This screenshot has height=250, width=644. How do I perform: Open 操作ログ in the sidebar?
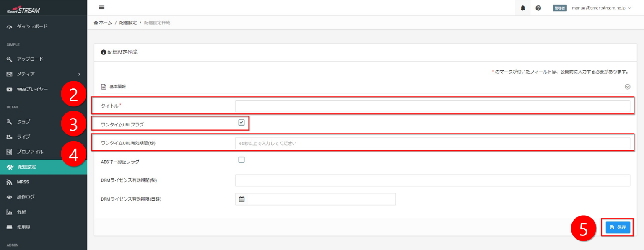[26, 197]
